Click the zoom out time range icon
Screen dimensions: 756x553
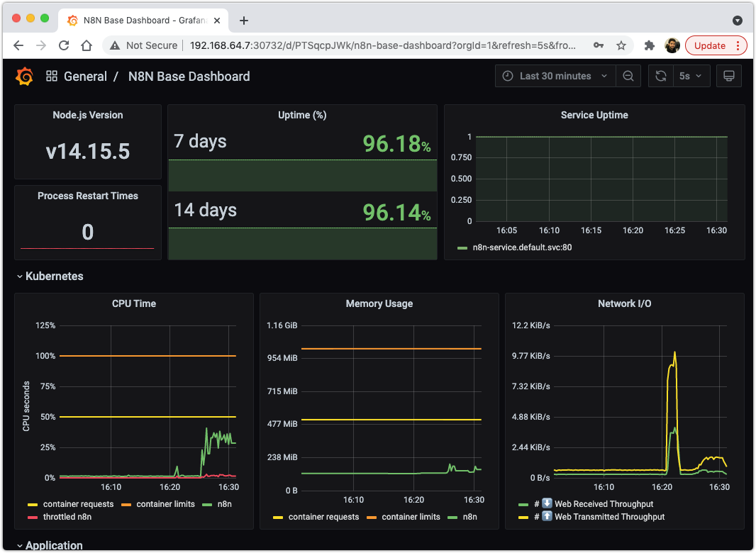[628, 76]
